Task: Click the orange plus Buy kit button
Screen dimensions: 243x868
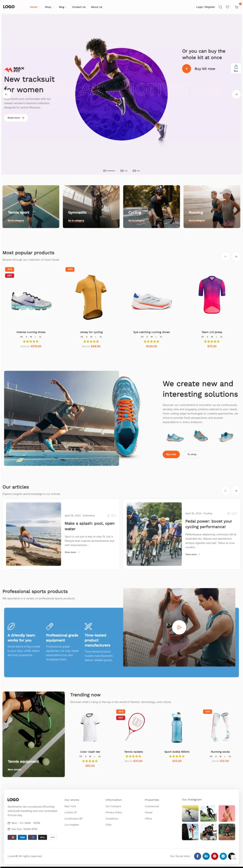Action: (x=186, y=68)
